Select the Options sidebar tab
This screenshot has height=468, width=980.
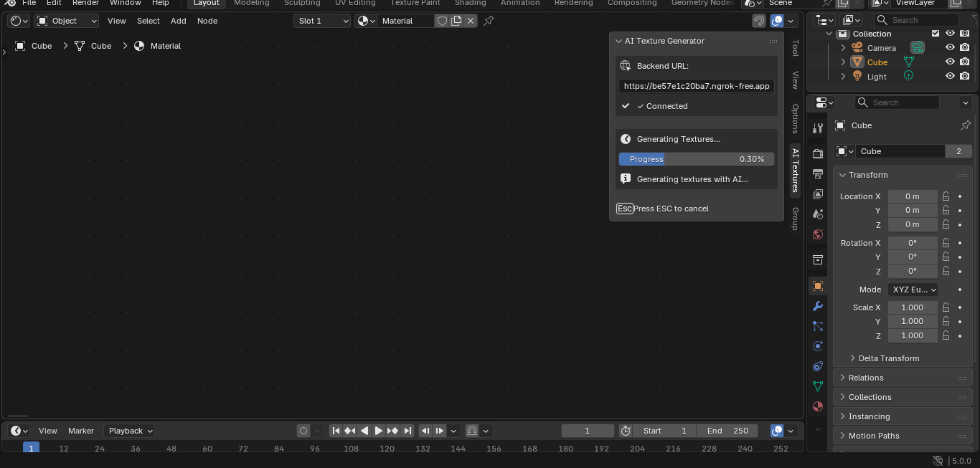coord(795,119)
